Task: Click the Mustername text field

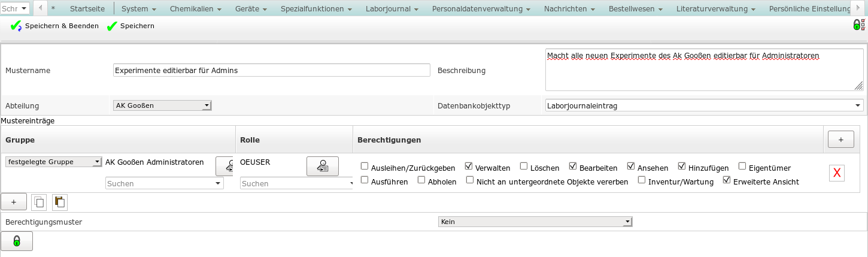Action: pos(271,70)
